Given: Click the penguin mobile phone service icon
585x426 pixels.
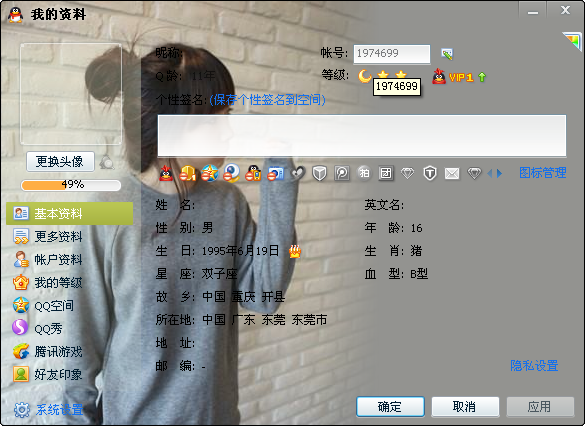Looking at the screenshot, I should [254, 173].
